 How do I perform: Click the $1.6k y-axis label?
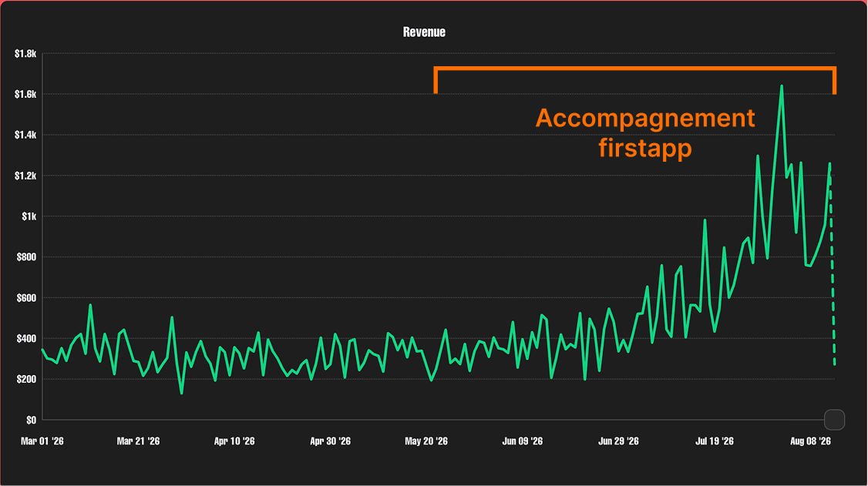pos(25,95)
